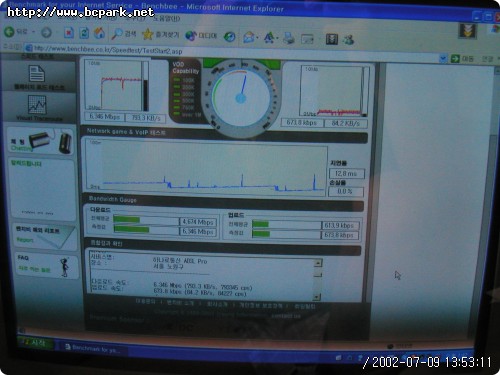500x375 pixels.
Task: Click the Forward navigation arrow
Action: pos(46,32)
